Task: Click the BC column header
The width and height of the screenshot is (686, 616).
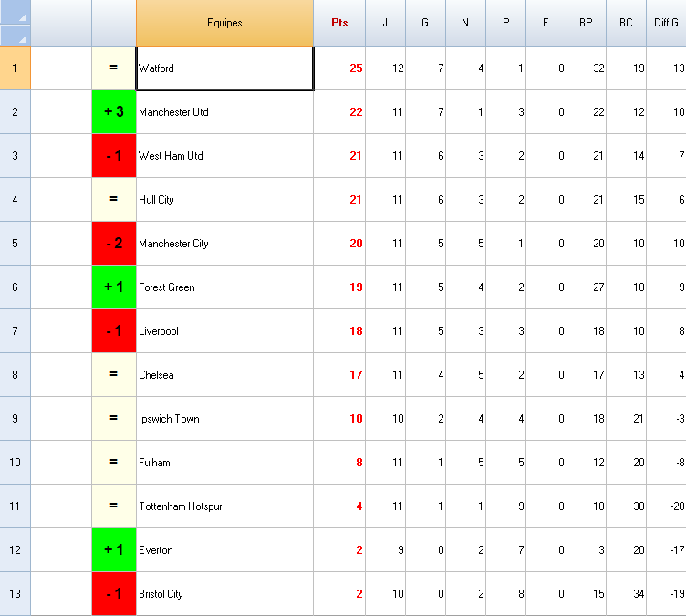Action: click(x=626, y=23)
